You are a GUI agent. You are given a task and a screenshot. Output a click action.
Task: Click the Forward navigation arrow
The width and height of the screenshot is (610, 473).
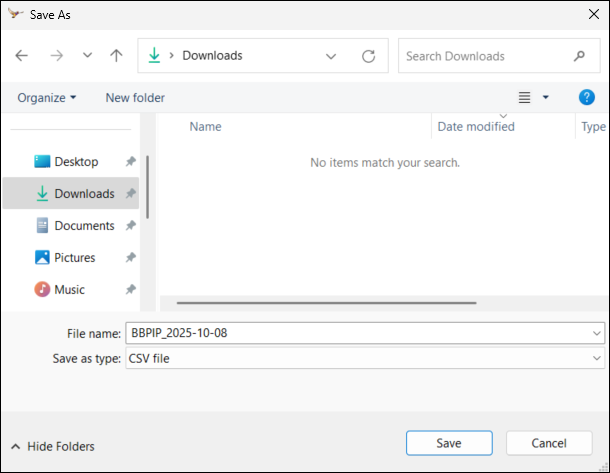coord(56,56)
